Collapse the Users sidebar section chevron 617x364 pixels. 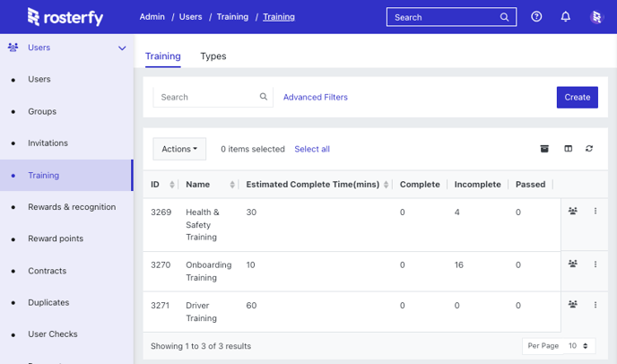pyautogui.click(x=122, y=48)
